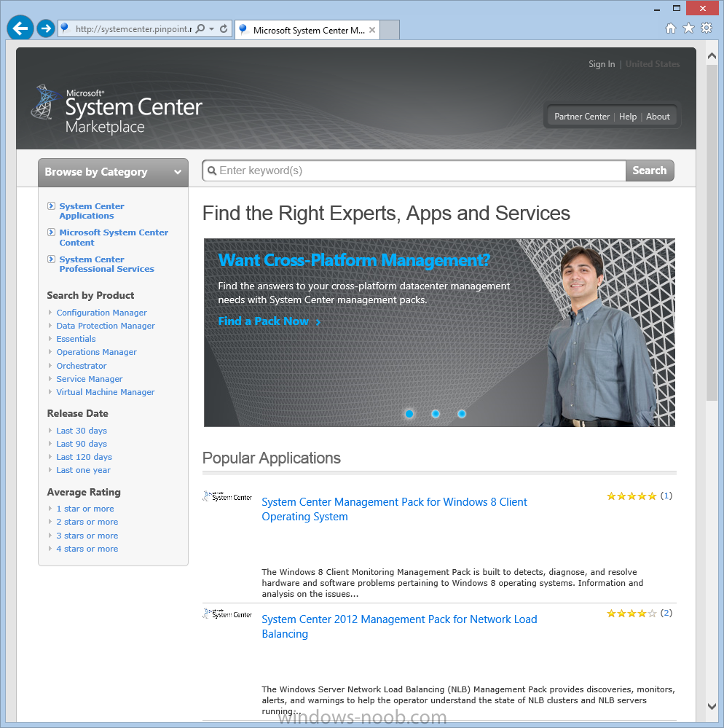
Task: Click the four-star rating for NLB pack
Action: pyautogui.click(x=631, y=614)
